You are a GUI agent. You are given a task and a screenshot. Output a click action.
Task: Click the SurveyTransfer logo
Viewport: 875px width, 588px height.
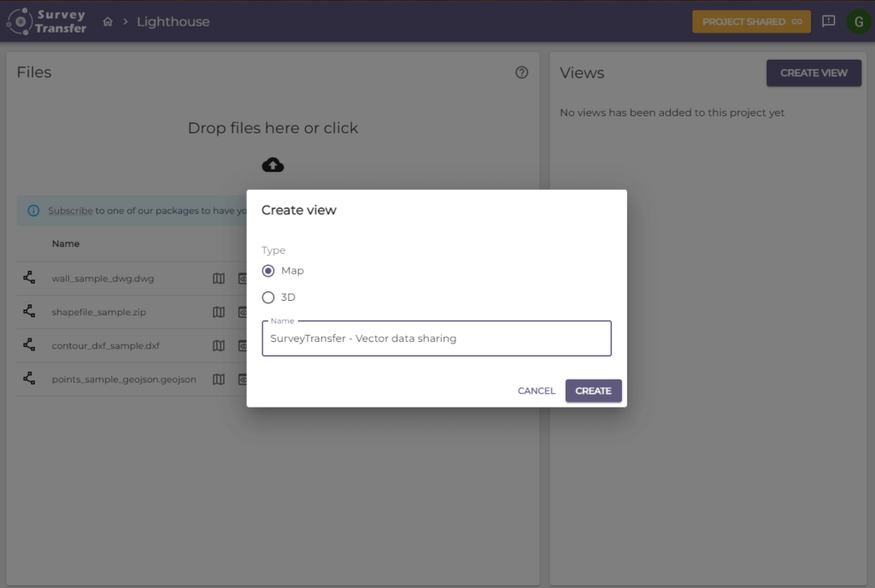click(x=47, y=21)
